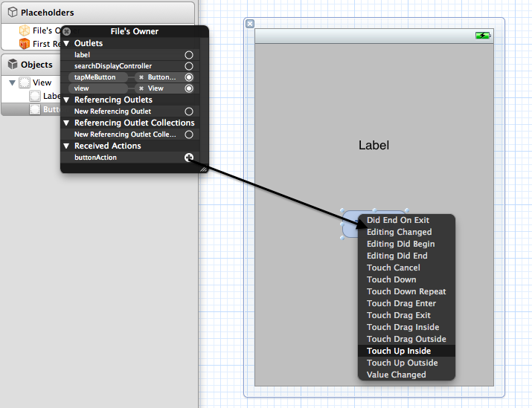Click the Button... connection destination pill
The width and height of the screenshot is (532, 408).
point(158,77)
